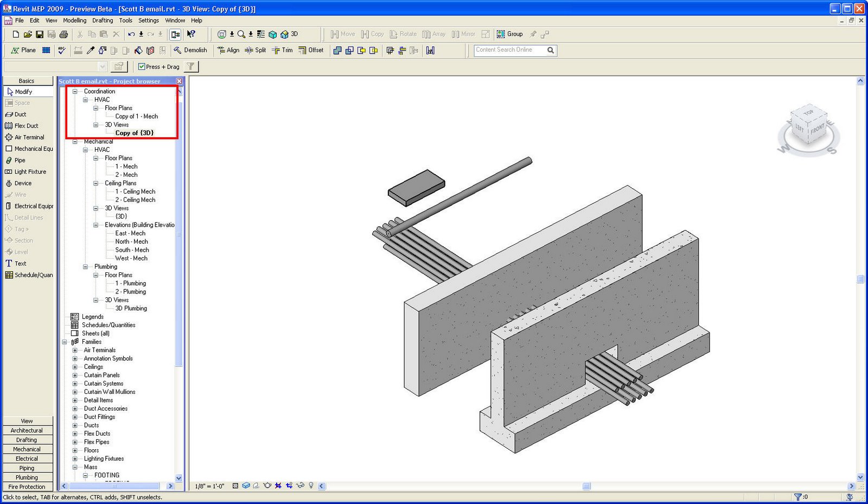Select the Align tool
Image resolution: width=868 pixels, height=504 pixels.
click(228, 50)
